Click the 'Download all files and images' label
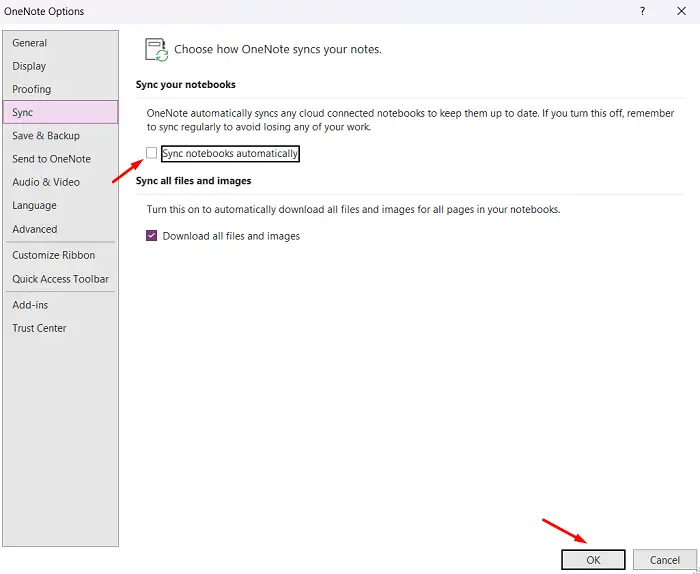Viewport: 700px width, 574px height. pos(231,236)
